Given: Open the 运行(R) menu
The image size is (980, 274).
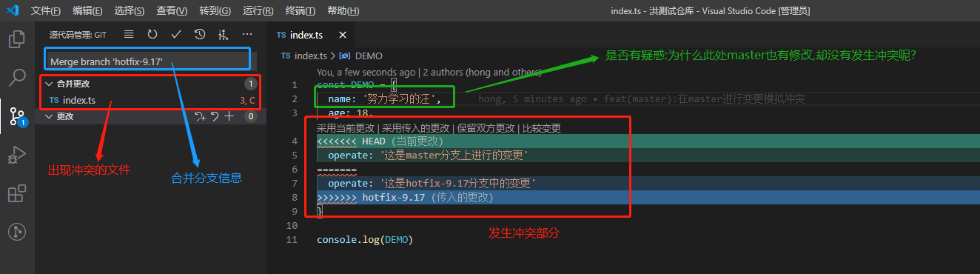Looking at the screenshot, I should tap(258, 11).
